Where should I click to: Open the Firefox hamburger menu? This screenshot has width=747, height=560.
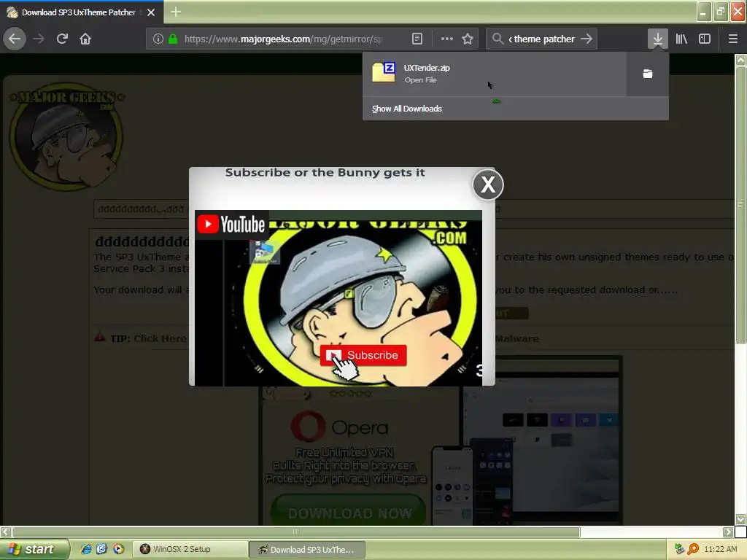pyautogui.click(x=732, y=39)
